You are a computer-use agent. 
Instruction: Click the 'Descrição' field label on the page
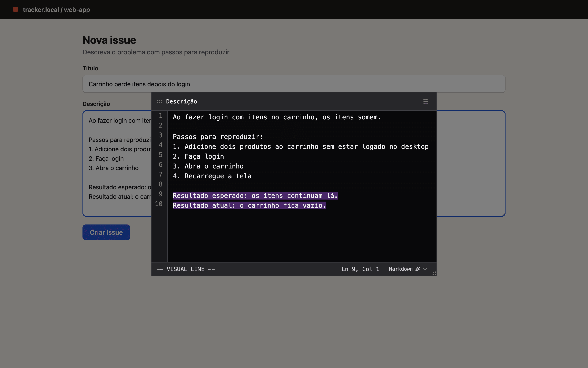click(x=96, y=104)
